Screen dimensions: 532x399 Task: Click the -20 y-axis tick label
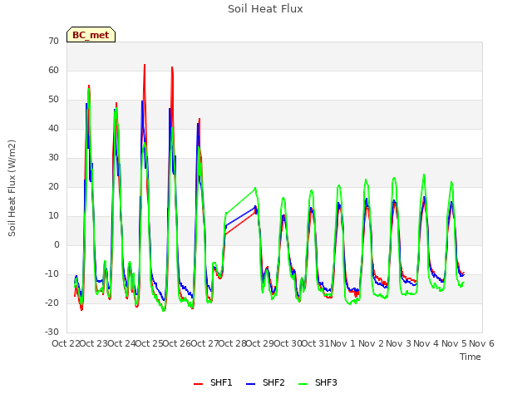[x=52, y=303]
